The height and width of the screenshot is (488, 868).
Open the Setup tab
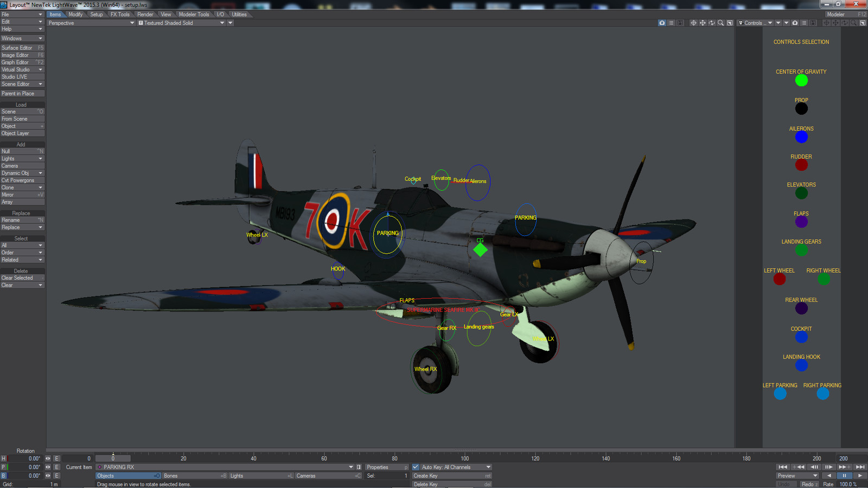pos(97,15)
